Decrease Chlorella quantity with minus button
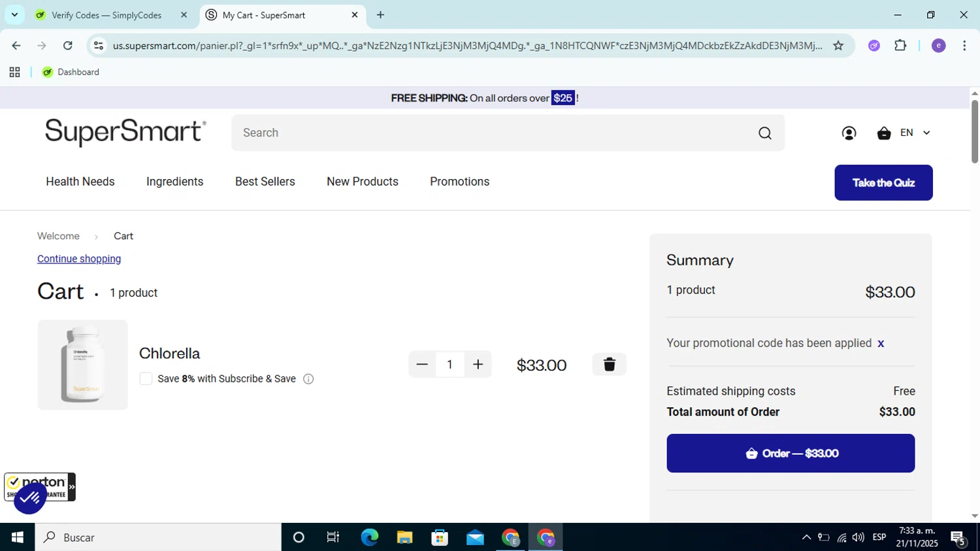 coord(422,365)
